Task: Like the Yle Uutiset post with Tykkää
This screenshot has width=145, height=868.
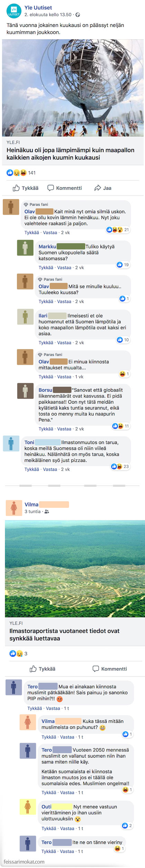Action: click(x=26, y=188)
